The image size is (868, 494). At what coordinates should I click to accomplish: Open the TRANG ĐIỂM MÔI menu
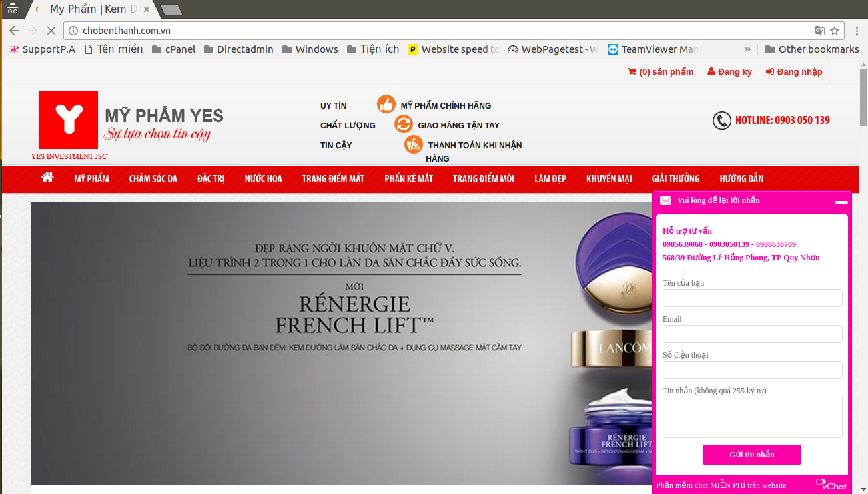click(484, 179)
